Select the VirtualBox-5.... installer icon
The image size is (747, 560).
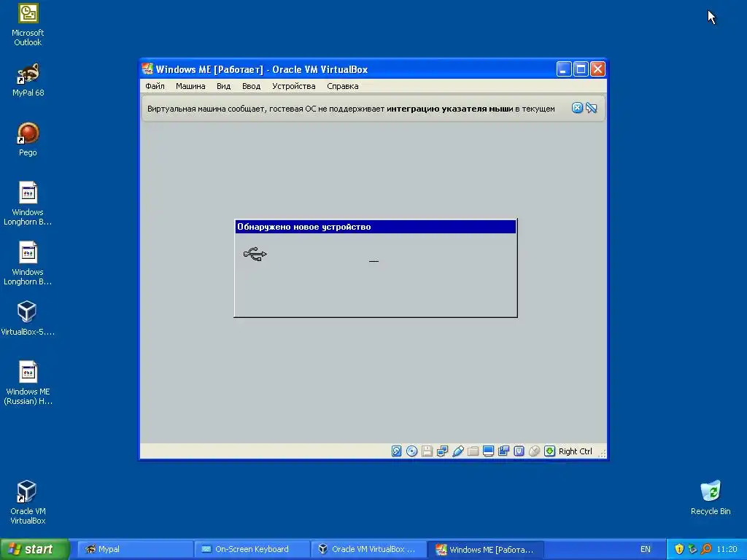28,318
